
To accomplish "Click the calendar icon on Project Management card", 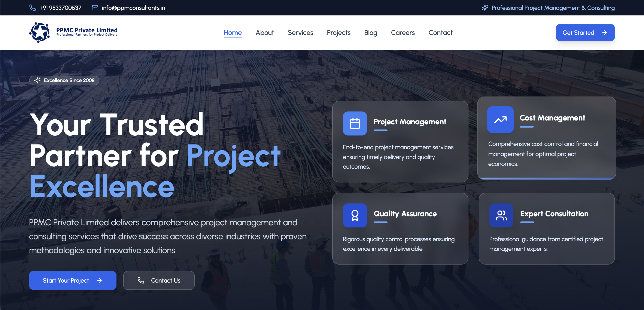I will point(355,123).
